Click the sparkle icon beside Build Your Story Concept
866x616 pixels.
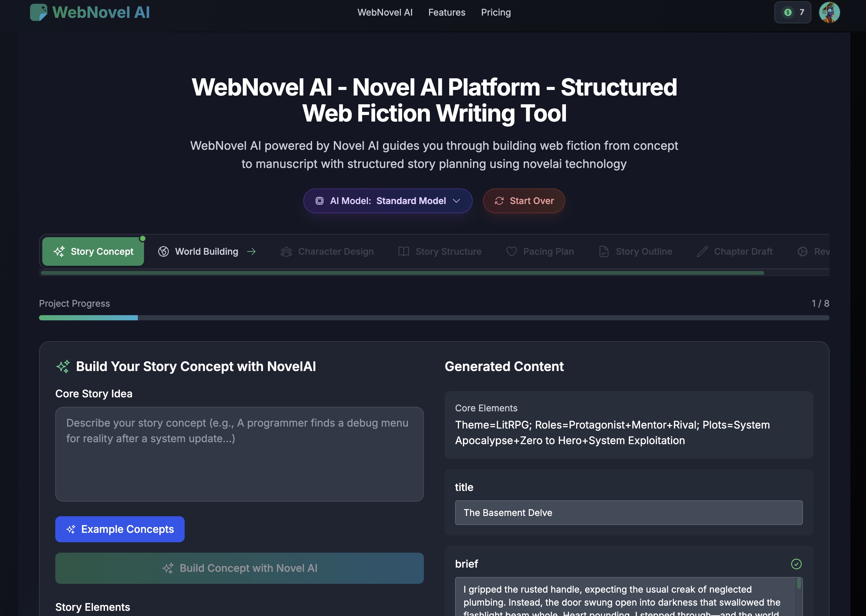click(x=63, y=366)
